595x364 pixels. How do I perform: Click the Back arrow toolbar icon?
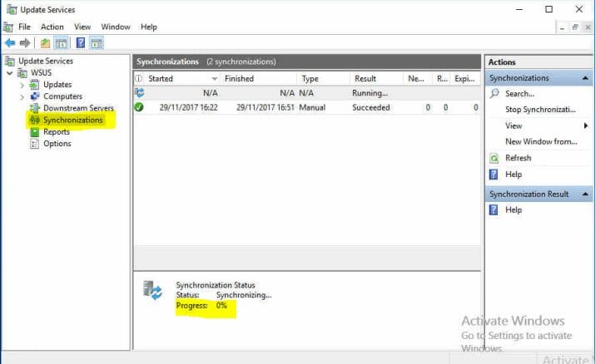point(10,43)
